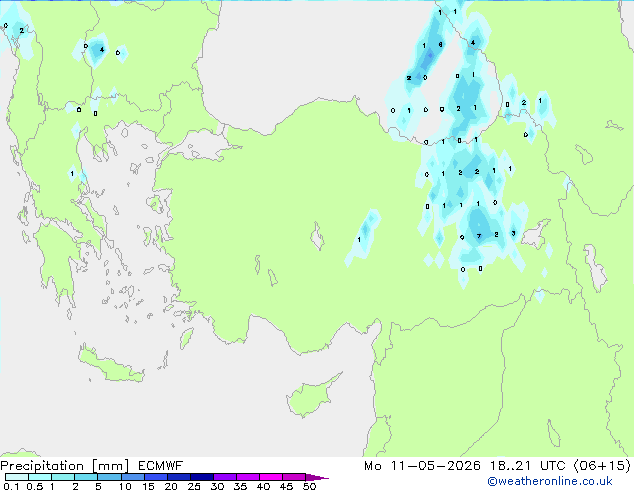Viewport: 634px width, 490px height.
Task: Click the 40–45 mm magenta legend swatch
Action: (271, 477)
